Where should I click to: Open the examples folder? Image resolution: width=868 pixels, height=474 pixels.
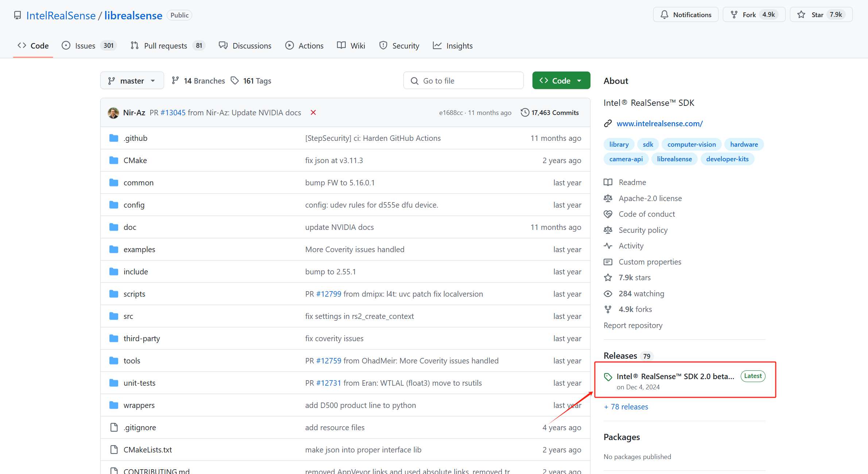[x=139, y=249]
